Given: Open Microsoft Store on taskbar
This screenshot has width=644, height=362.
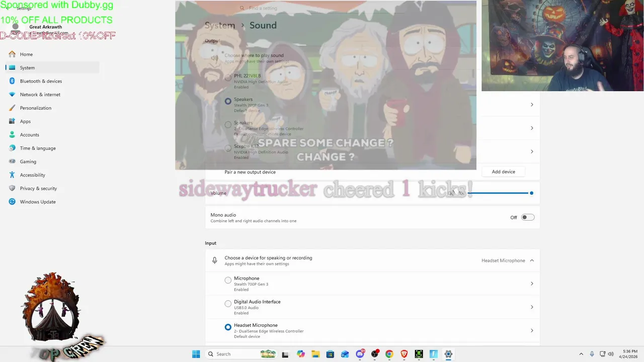Looking at the screenshot, I should (x=330, y=354).
